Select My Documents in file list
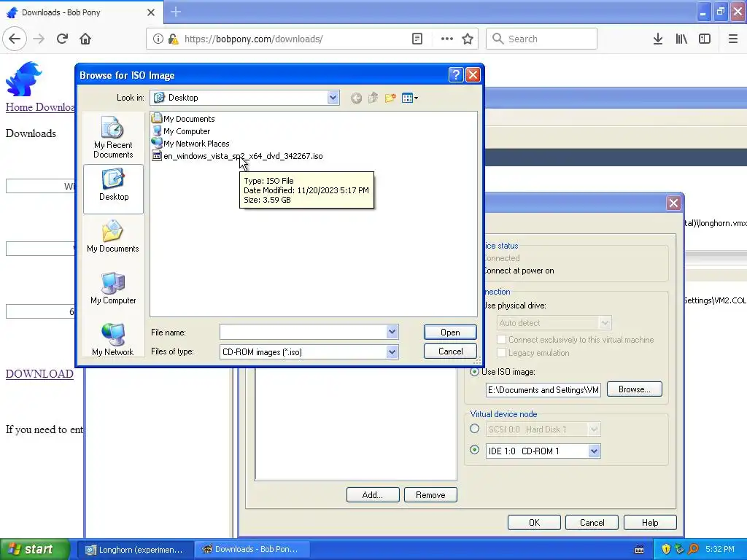Viewport: 747px width, 560px height. [x=183, y=119]
